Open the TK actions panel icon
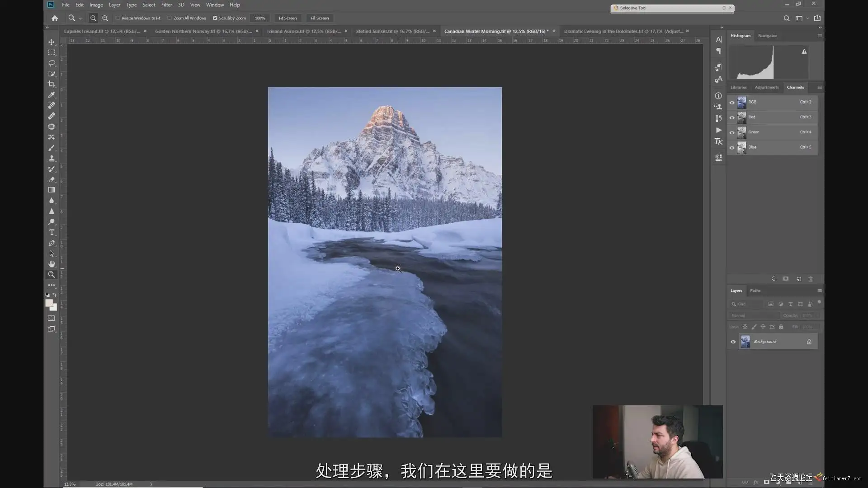Image resolution: width=868 pixels, height=488 pixels. [x=718, y=142]
